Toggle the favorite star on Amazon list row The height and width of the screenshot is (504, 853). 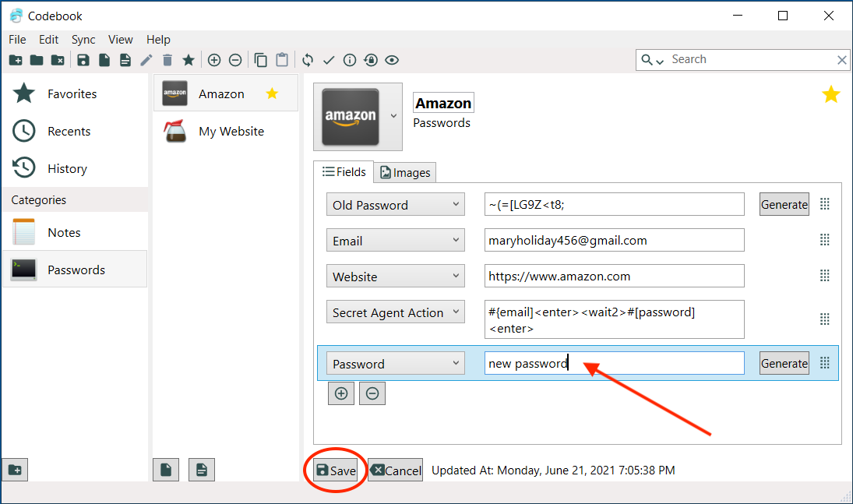(272, 93)
